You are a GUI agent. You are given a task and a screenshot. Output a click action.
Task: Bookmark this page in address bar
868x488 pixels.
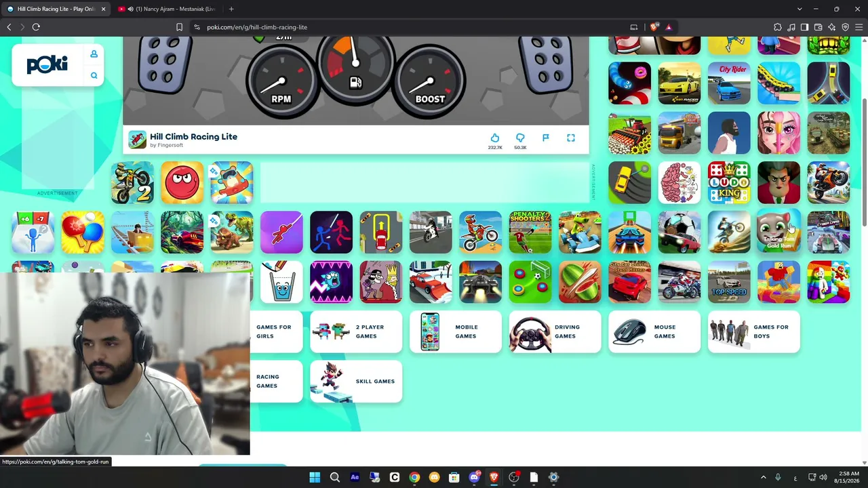tap(179, 27)
